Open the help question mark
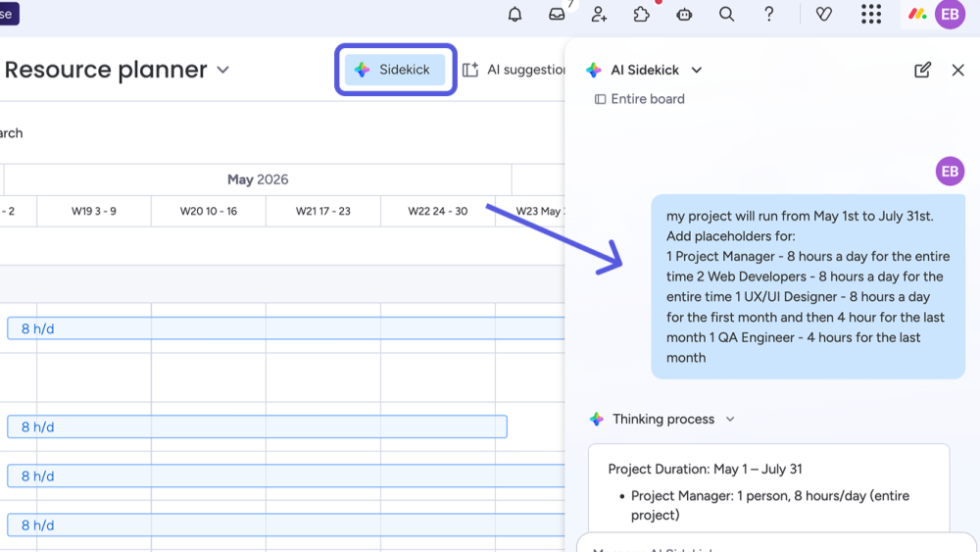 (x=769, y=14)
